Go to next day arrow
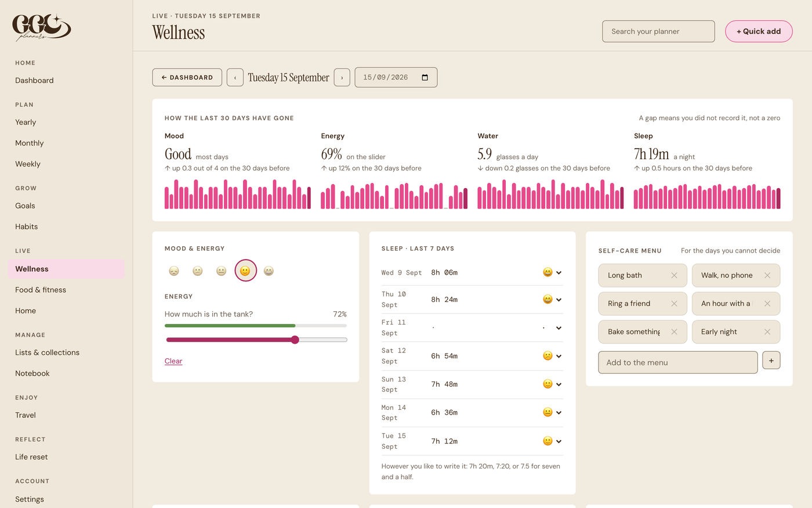 pos(342,77)
